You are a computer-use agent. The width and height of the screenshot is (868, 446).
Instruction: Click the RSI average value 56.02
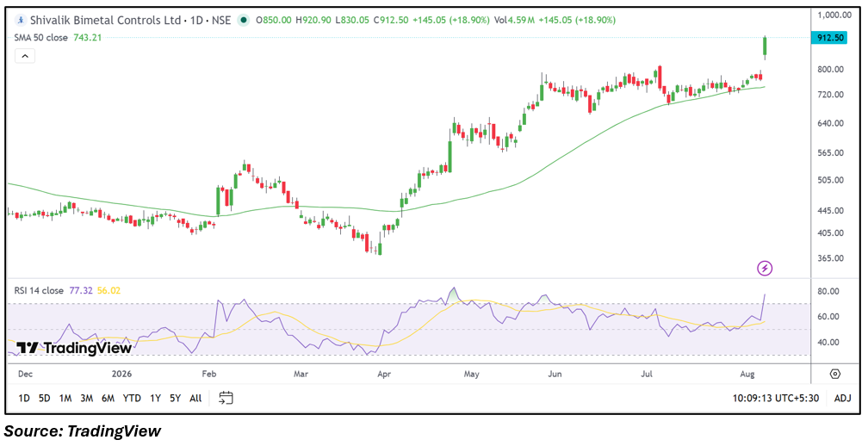coord(109,290)
